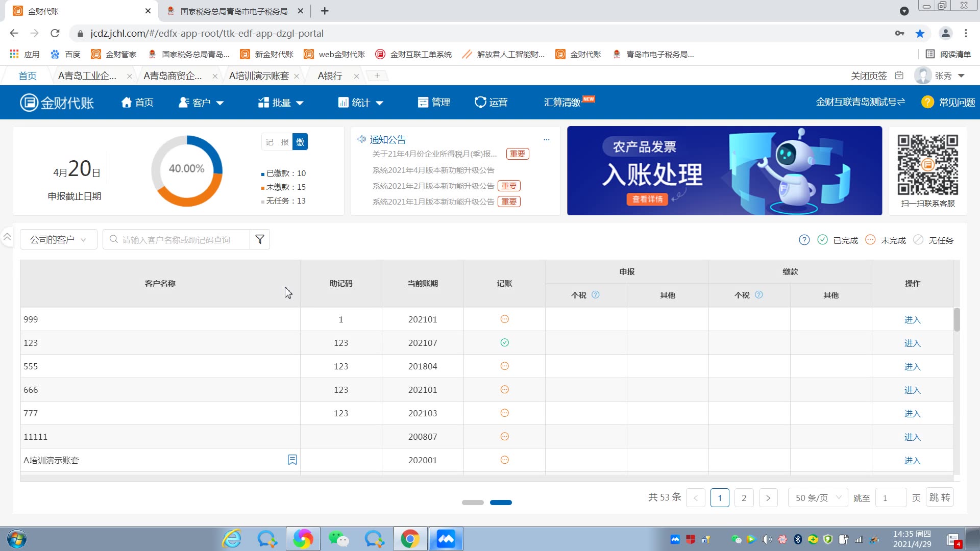Select the 缴 chart toggle
The width and height of the screenshot is (980, 551).
(300, 142)
